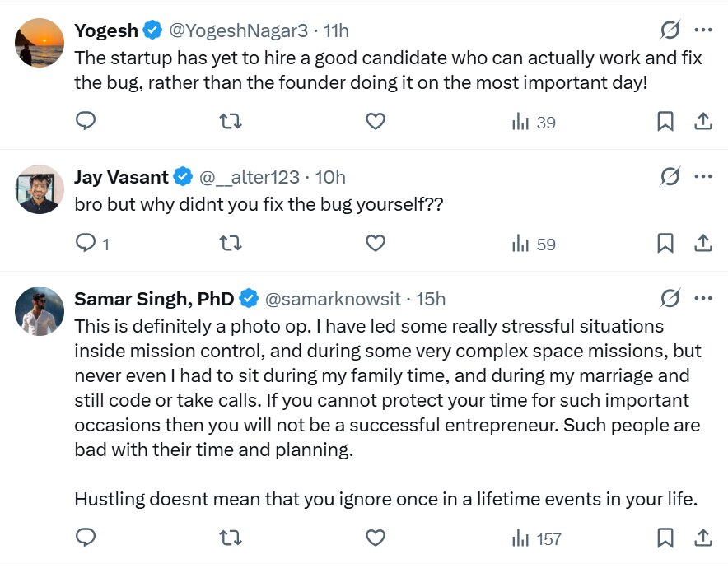This screenshot has width=728, height=573.
Task: Open more options on Samar Singh's tweet
Action: click(x=703, y=297)
